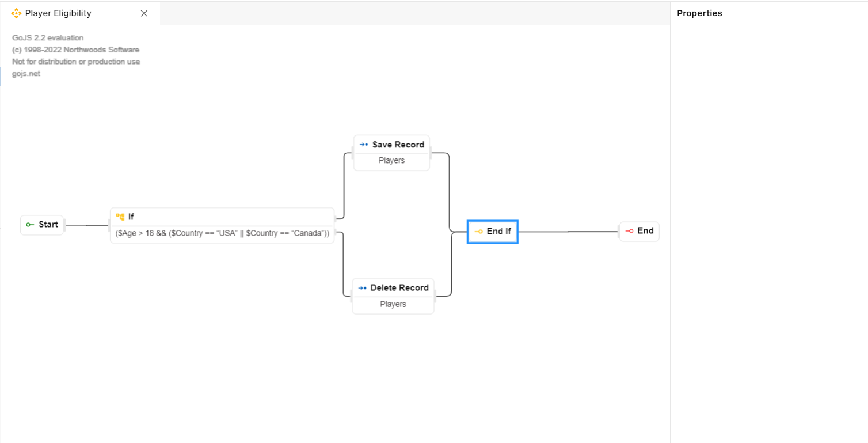Click the orange End If icon

pyautogui.click(x=479, y=232)
